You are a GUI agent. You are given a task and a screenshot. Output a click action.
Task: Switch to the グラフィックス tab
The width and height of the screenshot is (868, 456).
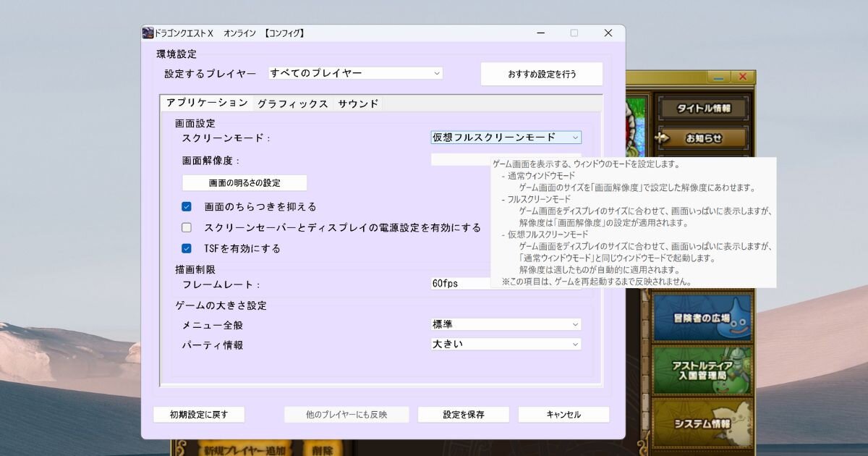click(293, 104)
